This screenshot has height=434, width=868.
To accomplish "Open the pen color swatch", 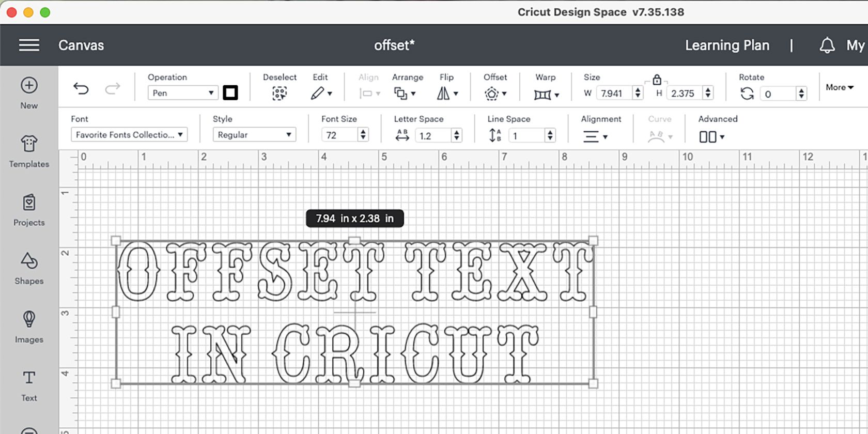I will [x=230, y=93].
